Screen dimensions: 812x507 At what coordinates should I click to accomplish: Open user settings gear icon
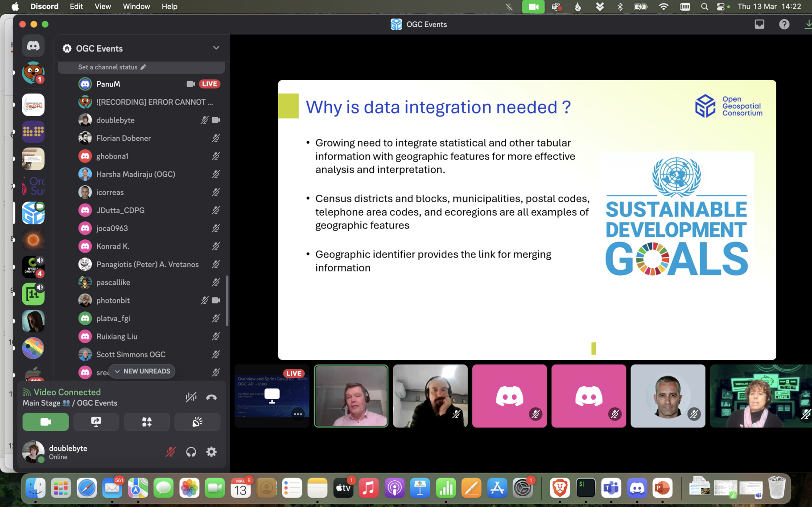pos(211,452)
